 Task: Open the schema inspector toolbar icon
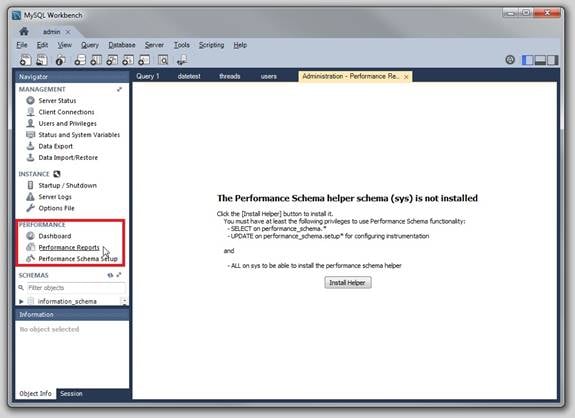point(61,60)
